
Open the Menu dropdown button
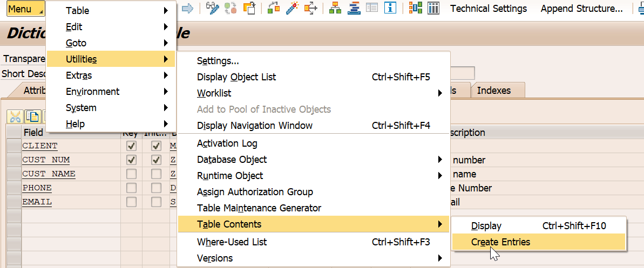pyautogui.click(x=25, y=9)
